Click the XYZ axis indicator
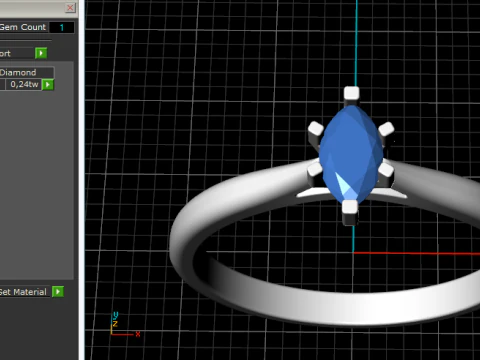 [125, 324]
